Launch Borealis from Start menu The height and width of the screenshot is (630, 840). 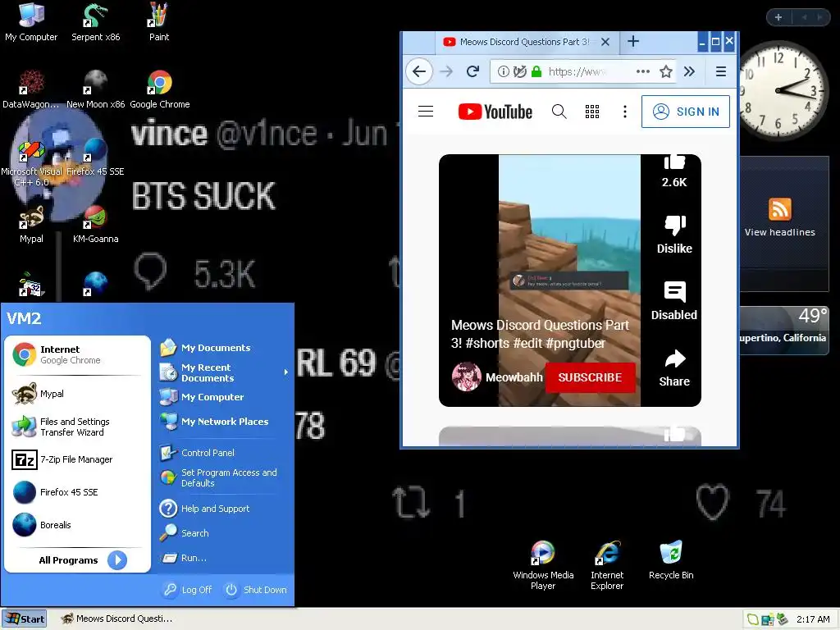78,525
